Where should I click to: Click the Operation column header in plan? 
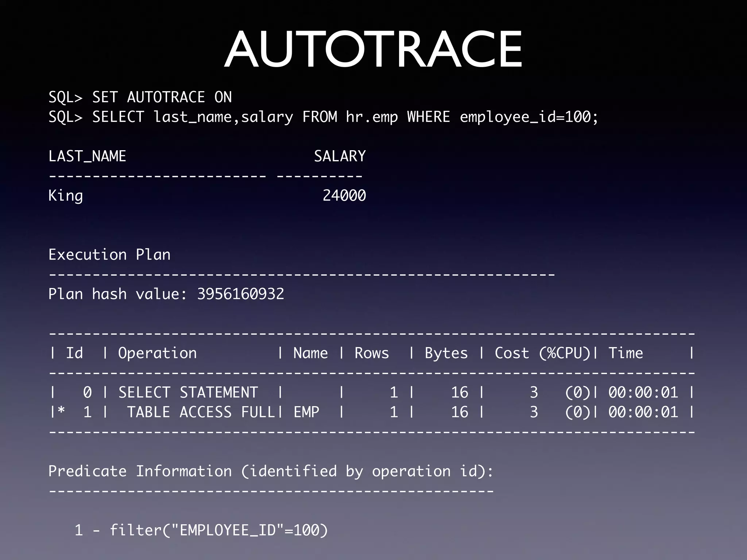[x=157, y=353]
